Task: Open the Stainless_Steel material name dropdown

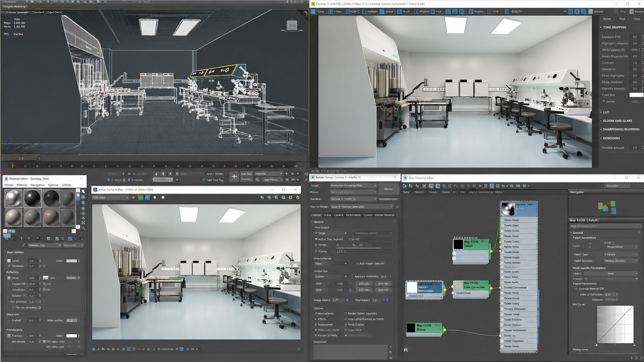Action: [44, 245]
